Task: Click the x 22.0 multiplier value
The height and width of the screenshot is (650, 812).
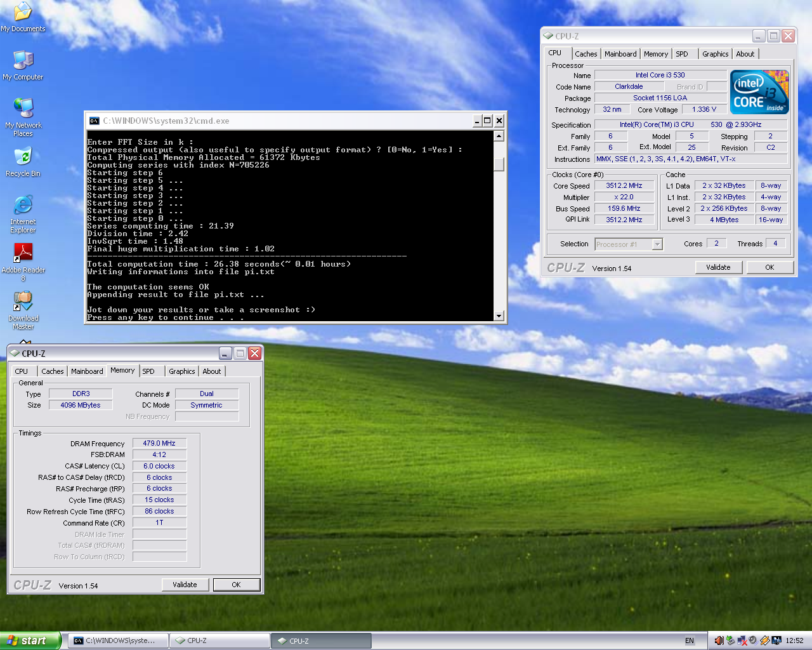Action: (x=624, y=197)
